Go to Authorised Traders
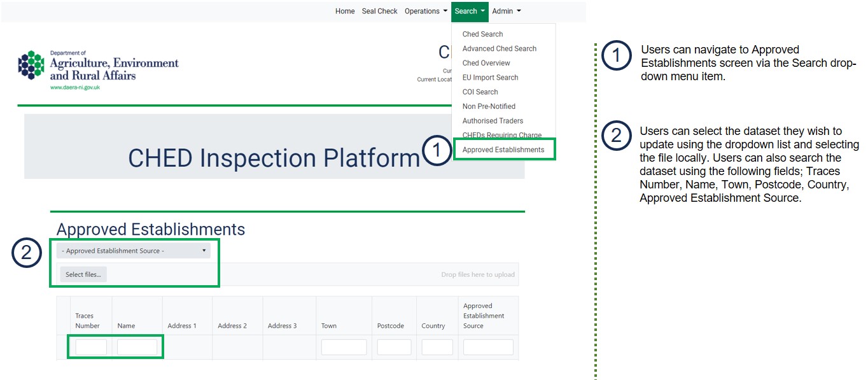Screen dimensions: 868x380 493,121
